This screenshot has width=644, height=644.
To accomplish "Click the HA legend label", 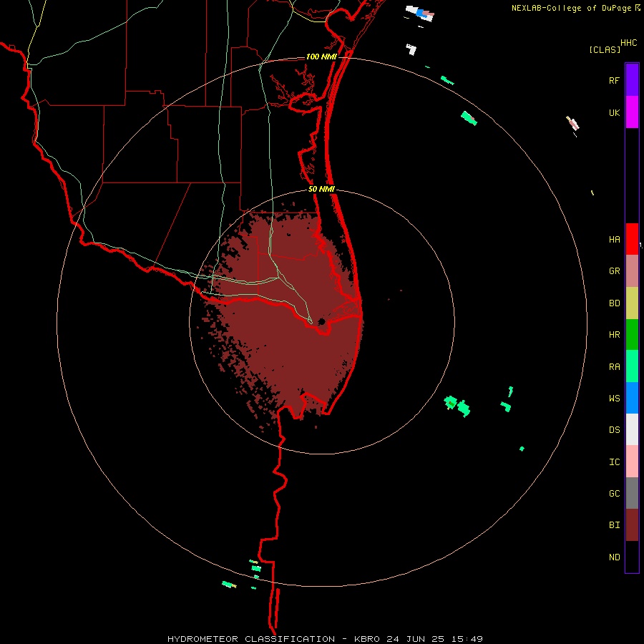I will (615, 239).
